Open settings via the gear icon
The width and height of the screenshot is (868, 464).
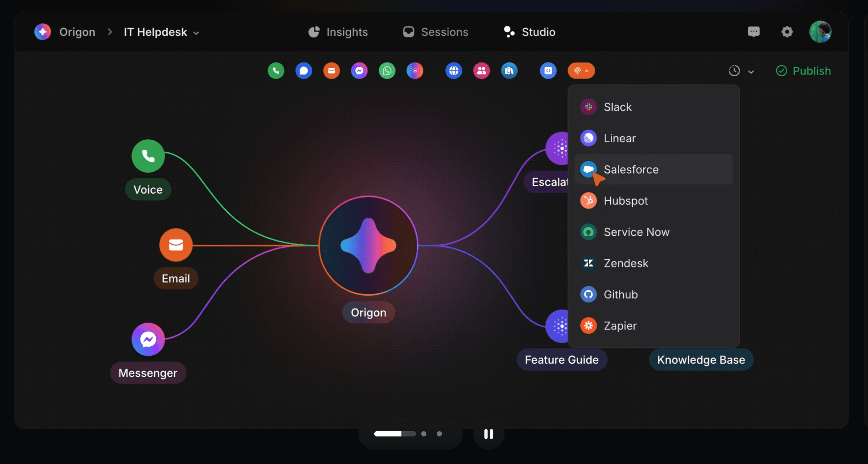(787, 32)
